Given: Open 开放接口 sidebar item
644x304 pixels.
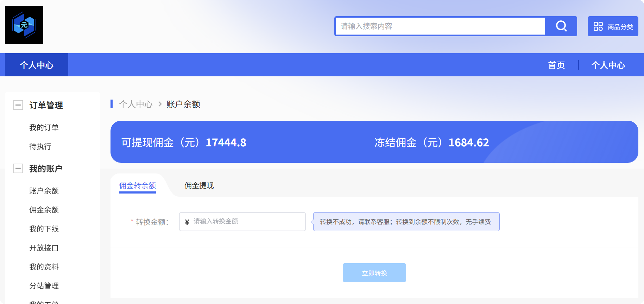Looking at the screenshot, I should (44, 248).
